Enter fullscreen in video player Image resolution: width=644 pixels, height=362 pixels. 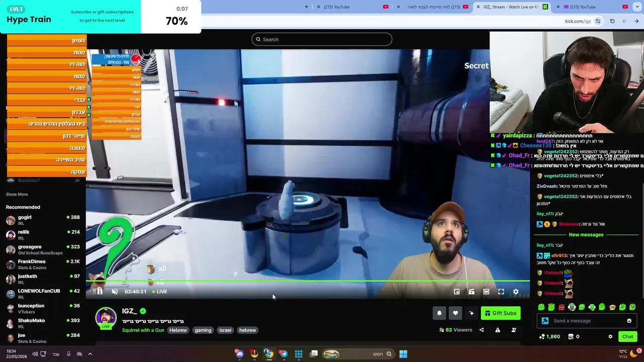point(501,292)
